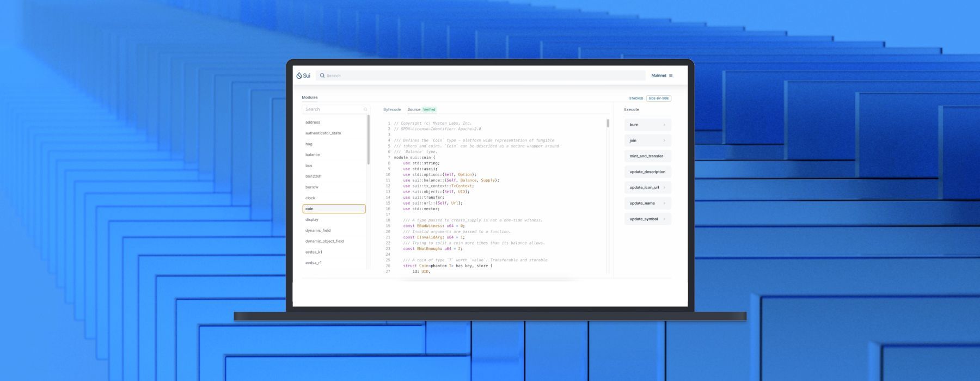Screen dimensions: 980x381
Task: Click the magnifier icon in top search bar
Action: click(x=322, y=76)
